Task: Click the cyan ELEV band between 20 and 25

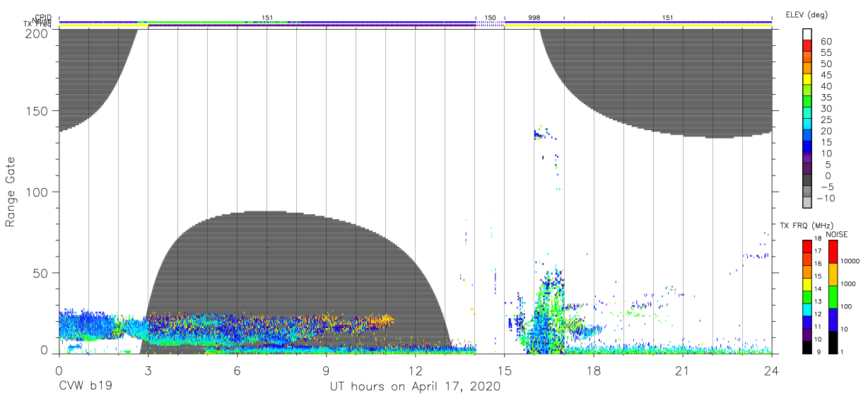Action: pos(807,124)
